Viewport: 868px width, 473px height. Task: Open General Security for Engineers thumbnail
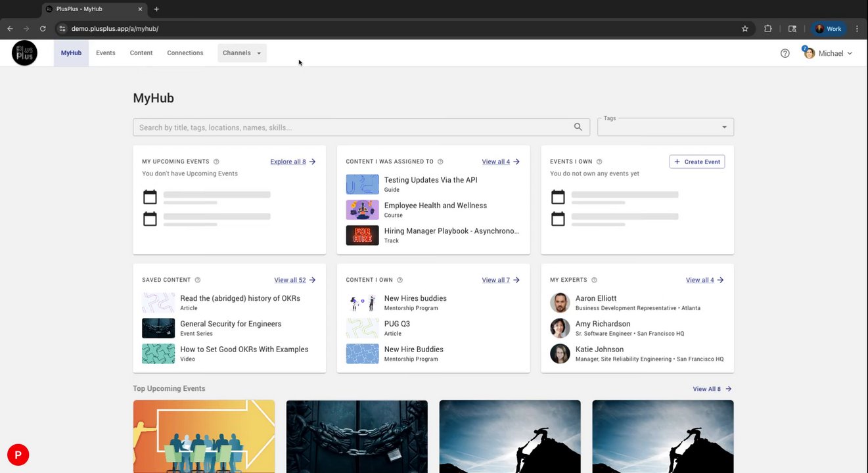158,328
